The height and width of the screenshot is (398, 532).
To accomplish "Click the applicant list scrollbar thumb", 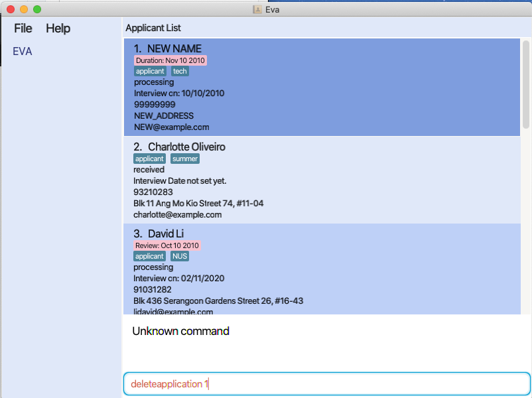I will click(526, 84).
